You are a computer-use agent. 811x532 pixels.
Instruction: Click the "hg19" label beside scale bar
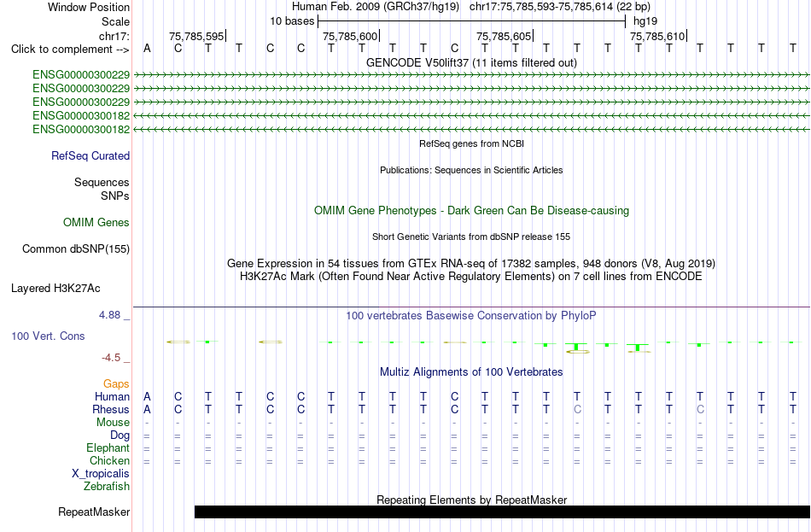tap(645, 21)
